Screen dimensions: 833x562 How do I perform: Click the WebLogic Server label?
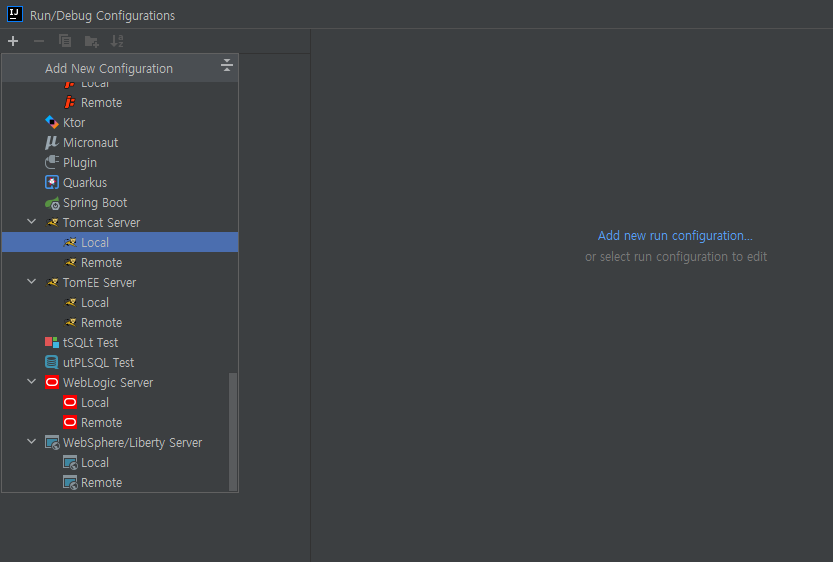click(108, 382)
